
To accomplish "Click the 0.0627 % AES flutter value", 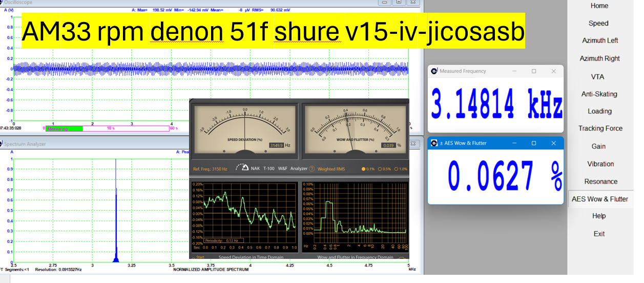I will click(x=505, y=175).
